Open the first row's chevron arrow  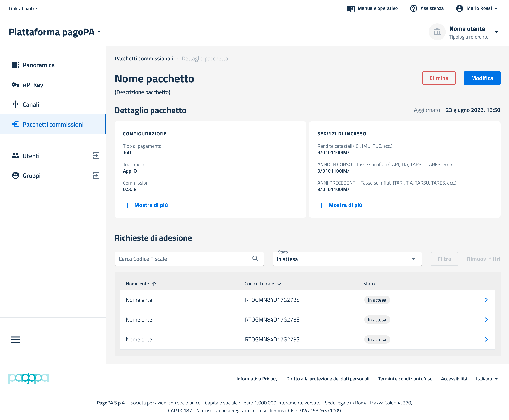tap(486, 300)
